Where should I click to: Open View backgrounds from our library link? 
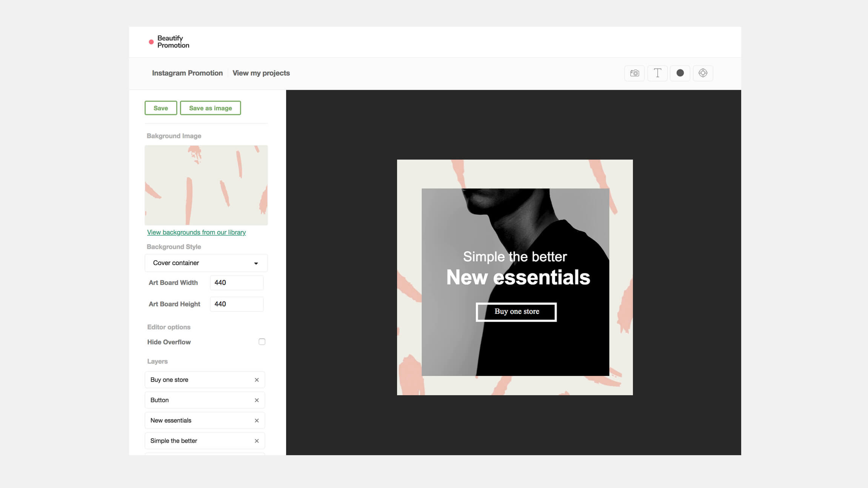pyautogui.click(x=196, y=232)
